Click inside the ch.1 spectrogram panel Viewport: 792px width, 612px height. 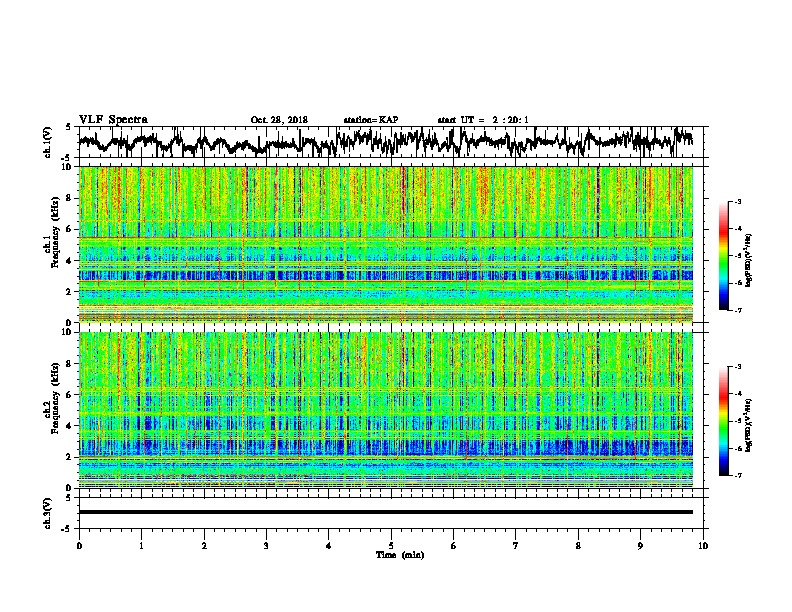tap(386, 244)
